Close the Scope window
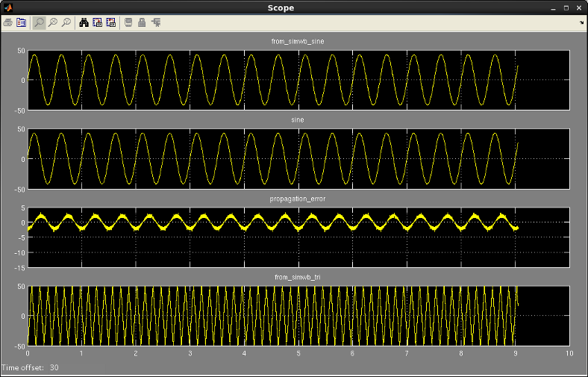 coord(579,8)
